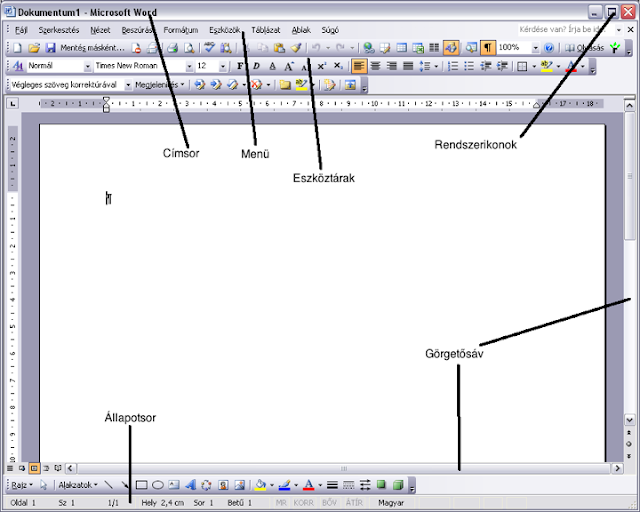Screen dimensions: 640x512
Task: Click the Kérdése van? help question field
Action: click(x=567, y=29)
